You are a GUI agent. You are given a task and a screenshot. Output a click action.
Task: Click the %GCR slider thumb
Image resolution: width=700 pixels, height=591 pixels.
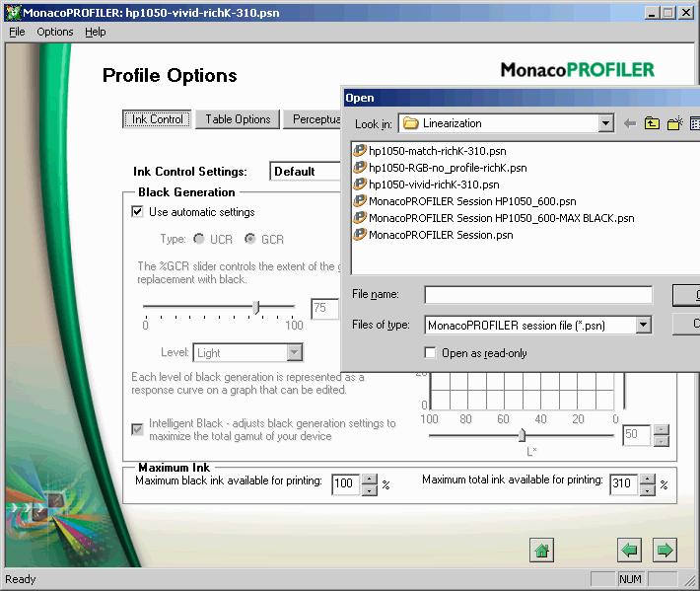pos(256,307)
